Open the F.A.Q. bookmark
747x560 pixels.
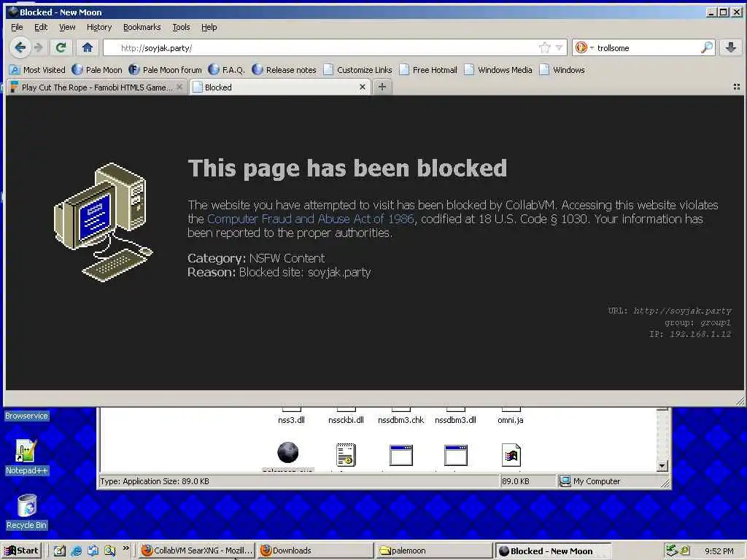(x=227, y=70)
